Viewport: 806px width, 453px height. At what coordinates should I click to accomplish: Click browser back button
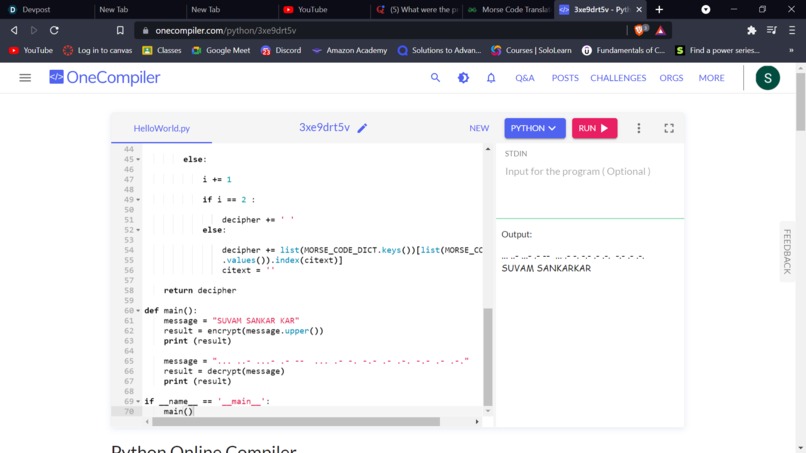pyautogui.click(x=14, y=30)
